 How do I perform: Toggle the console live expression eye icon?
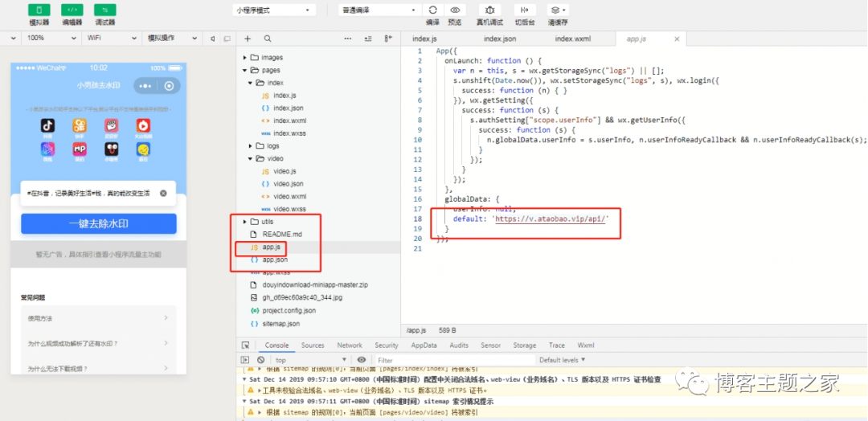click(362, 360)
